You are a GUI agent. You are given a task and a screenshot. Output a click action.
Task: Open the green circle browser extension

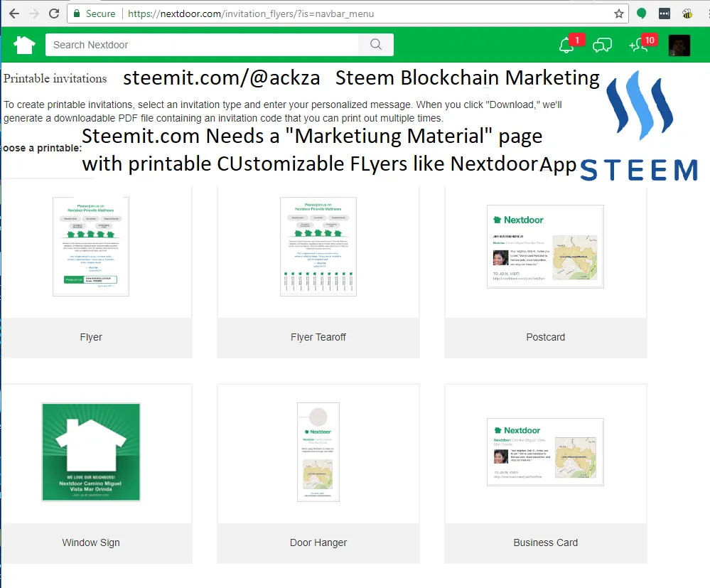[x=641, y=14]
